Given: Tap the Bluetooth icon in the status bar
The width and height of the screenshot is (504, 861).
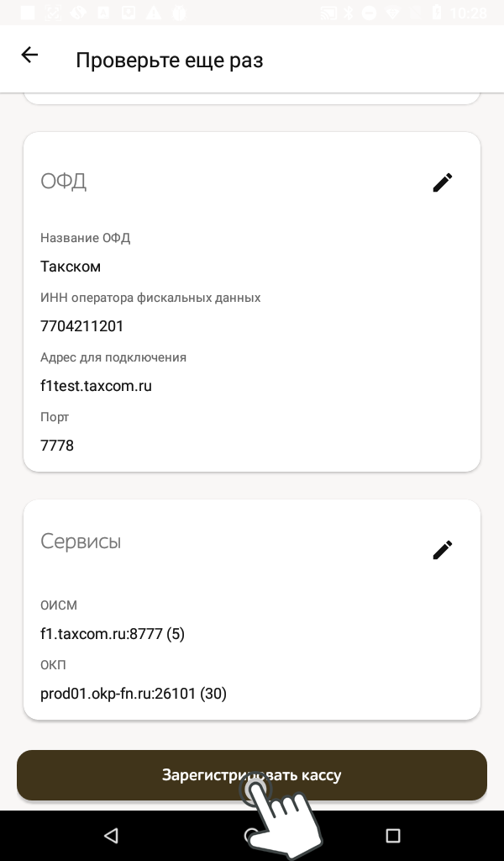Looking at the screenshot, I should coord(349,13).
